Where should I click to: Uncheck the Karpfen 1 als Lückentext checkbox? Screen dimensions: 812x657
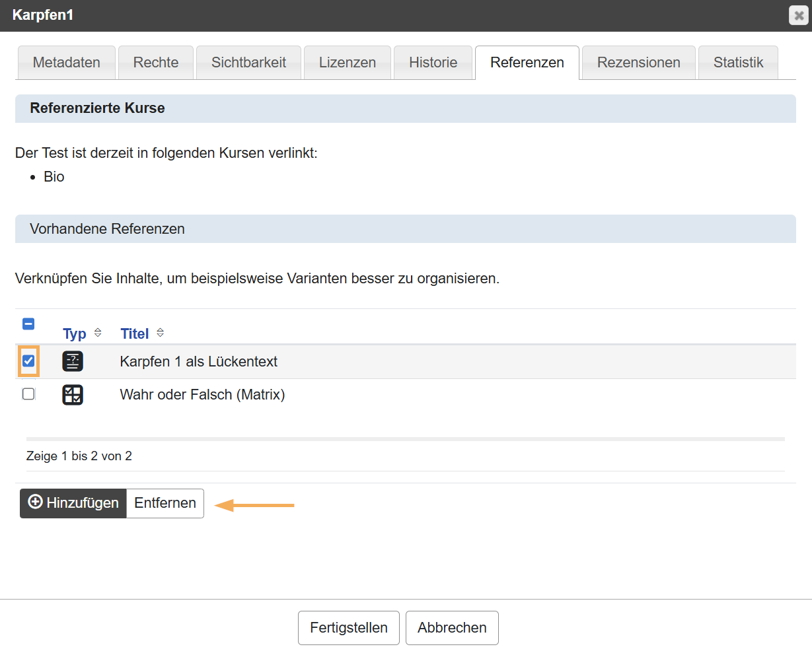28,361
